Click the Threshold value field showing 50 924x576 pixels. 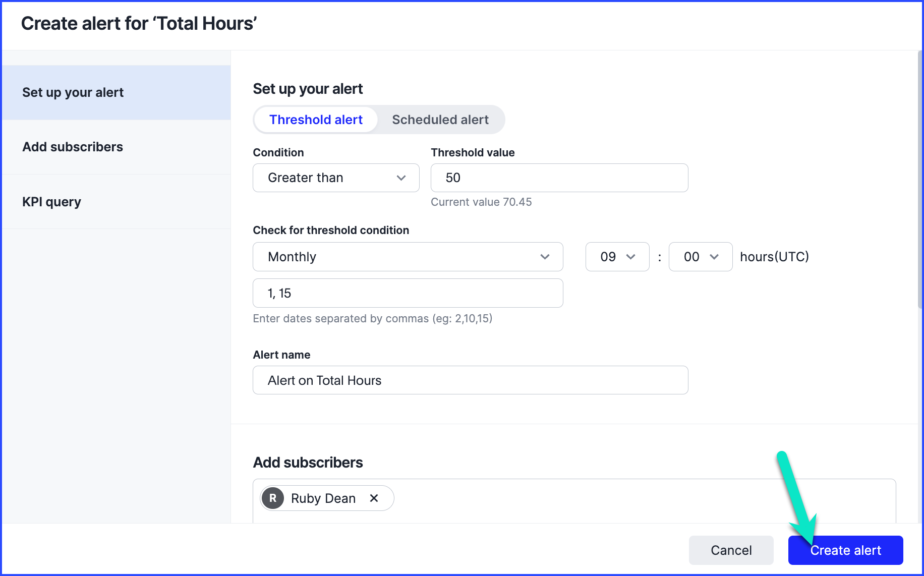(x=559, y=178)
